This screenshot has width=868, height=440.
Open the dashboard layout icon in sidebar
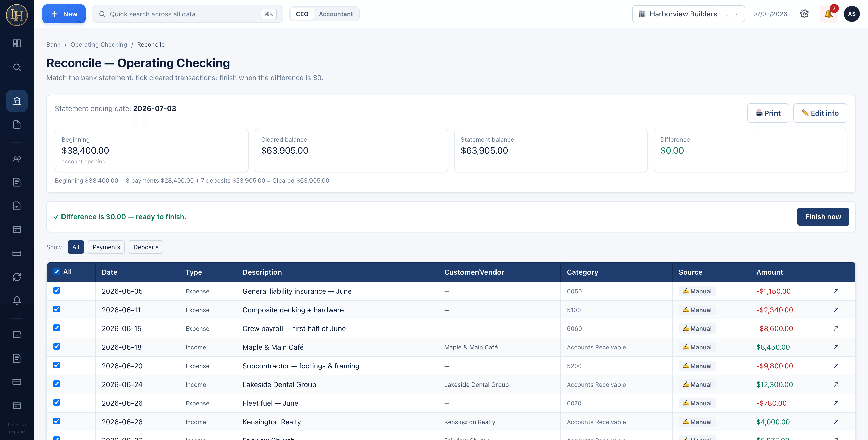[17, 43]
